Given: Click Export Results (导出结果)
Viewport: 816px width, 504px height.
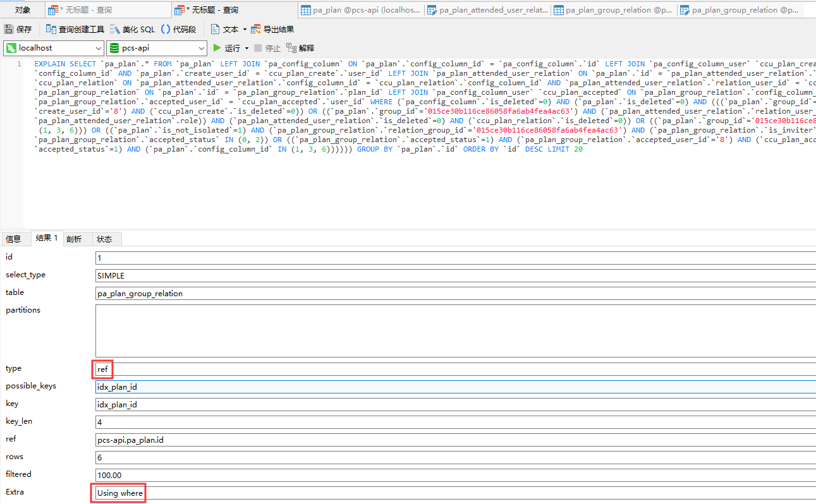Looking at the screenshot, I should pyautogui.click(x=273, y=29).
